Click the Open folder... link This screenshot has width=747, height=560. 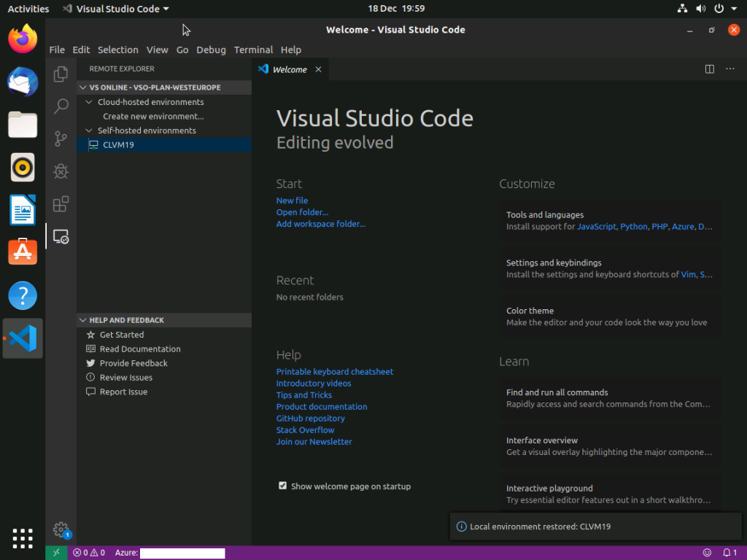302,212
